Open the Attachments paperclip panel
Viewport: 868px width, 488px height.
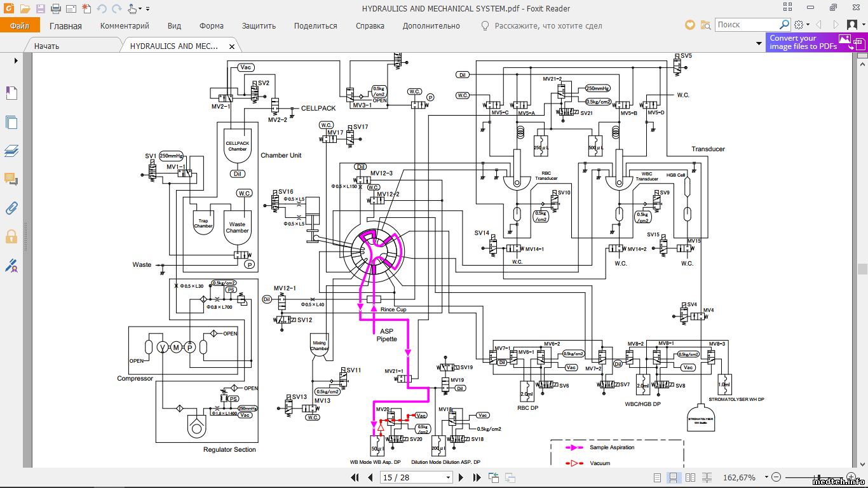(11, 208)
